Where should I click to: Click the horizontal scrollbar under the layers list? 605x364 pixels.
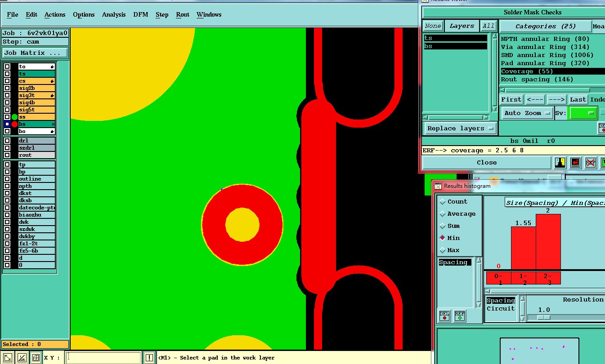(x=457, y=117)
